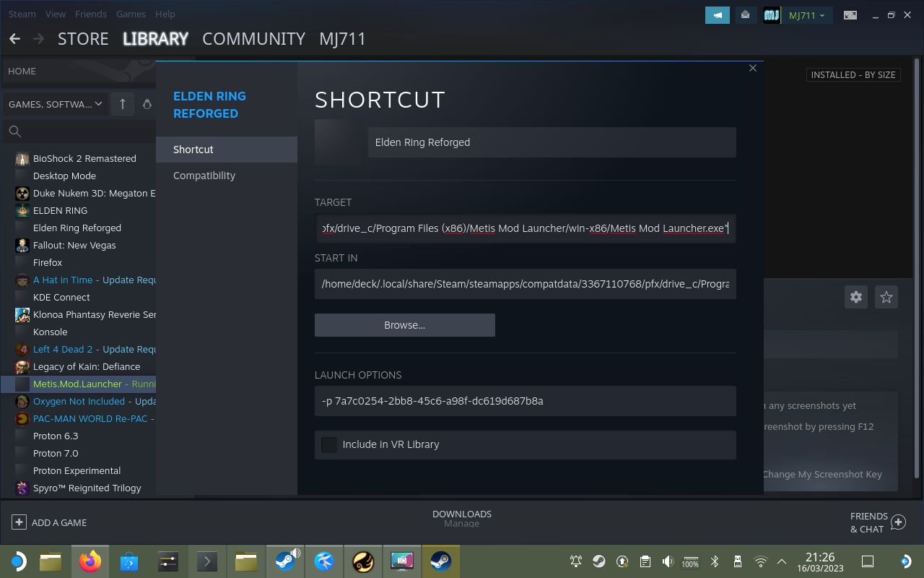924x578 pixels.
Task: Check notifications with the mail envelope icon
Action: pos(746,14)
